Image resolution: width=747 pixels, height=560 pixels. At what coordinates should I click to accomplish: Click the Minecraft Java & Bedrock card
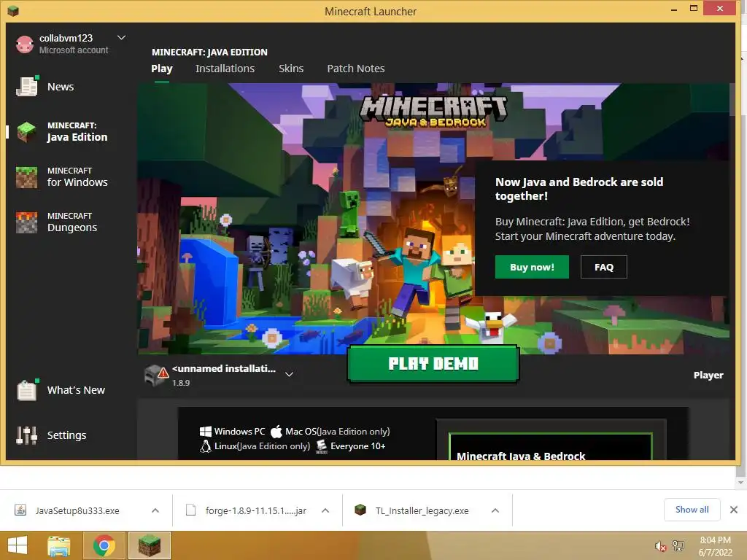coord(551,447)
